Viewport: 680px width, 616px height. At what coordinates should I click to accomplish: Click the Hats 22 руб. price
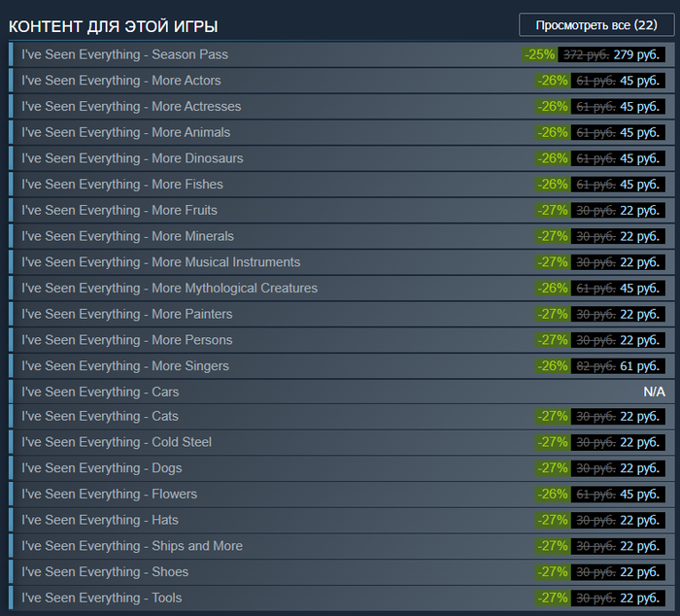click(639, 521)
